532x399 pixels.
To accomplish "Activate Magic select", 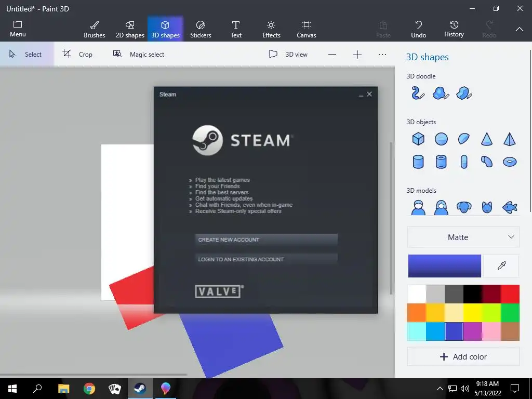I will click(x=138, y=54).
